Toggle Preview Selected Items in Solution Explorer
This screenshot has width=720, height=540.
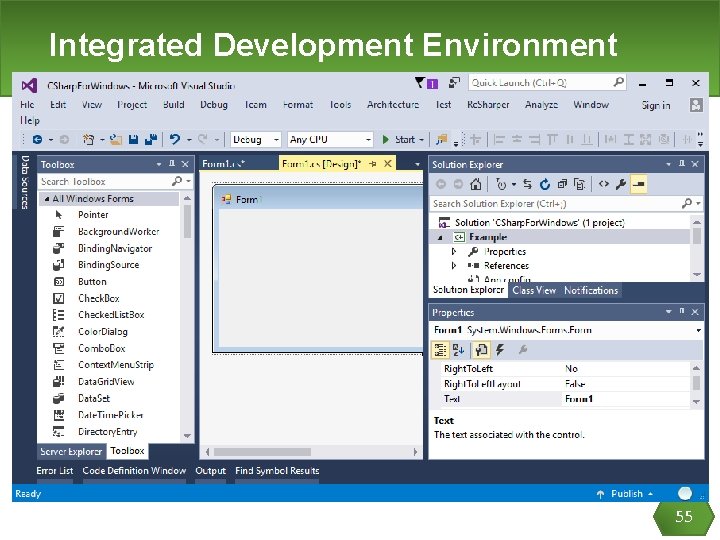click(x=639, y=184)
